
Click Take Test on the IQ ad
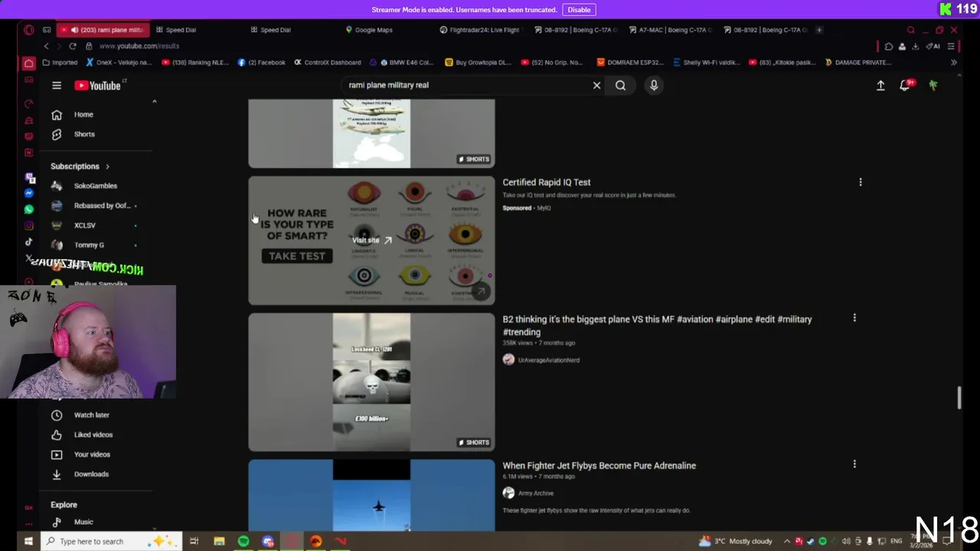click(x=297, y=256)
